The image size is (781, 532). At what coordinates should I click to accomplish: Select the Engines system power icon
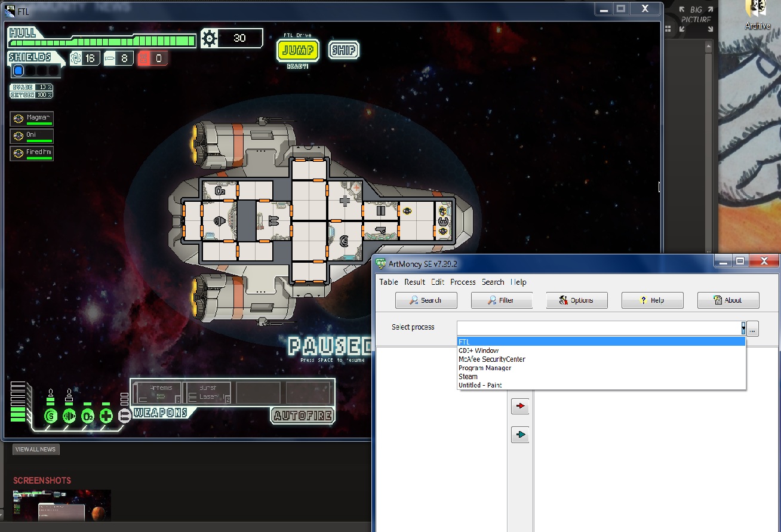69,416
